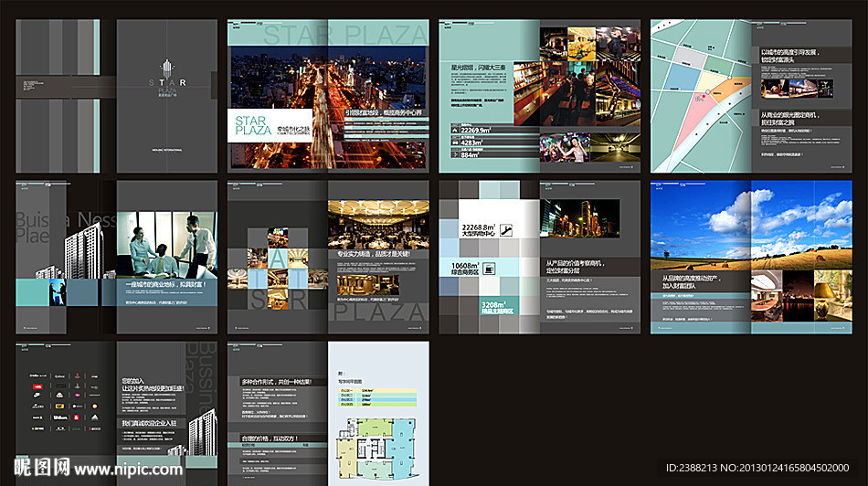Screen dimensions: 868x486
Task: Open the table lamp interior photo
Action: click(x=833, y=295)
